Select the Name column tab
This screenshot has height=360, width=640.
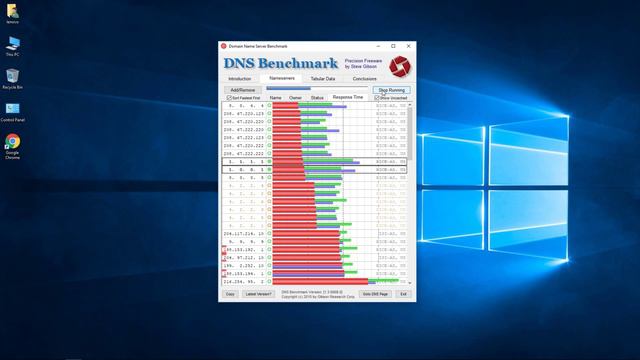coord(276,98)
